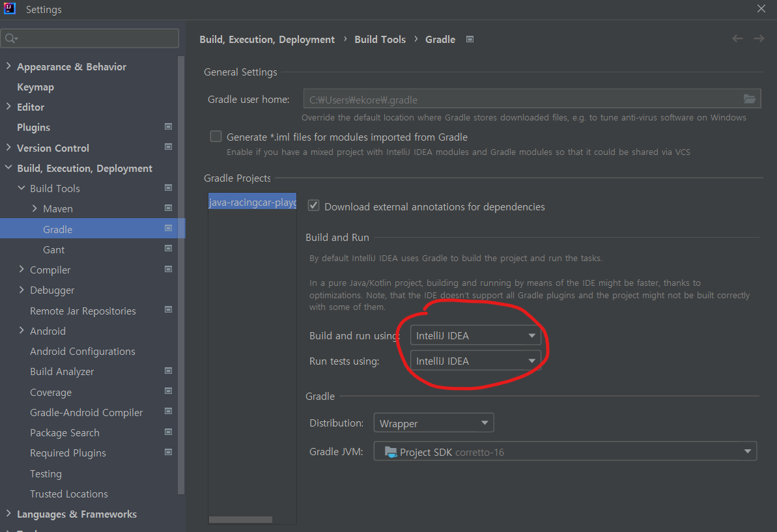Open Gradle JVM dropdown
The width and height of the screenshot is (777, 532).
[x=565, y=451]
